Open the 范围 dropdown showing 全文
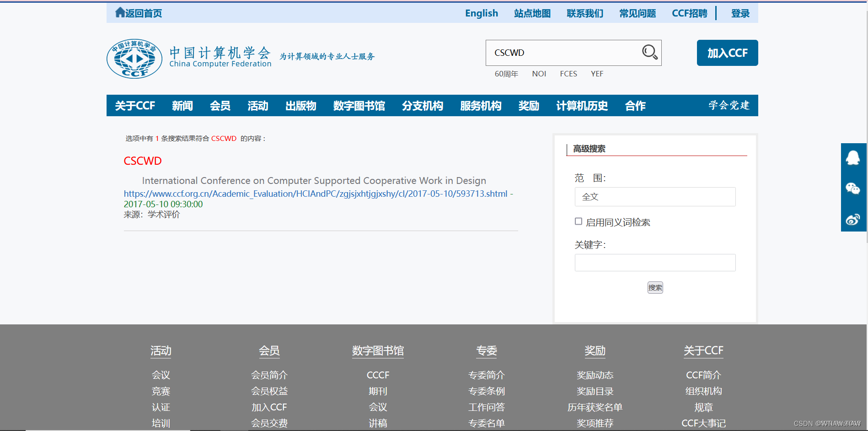This screenshot has height=431, width=868. coord(655,197)
